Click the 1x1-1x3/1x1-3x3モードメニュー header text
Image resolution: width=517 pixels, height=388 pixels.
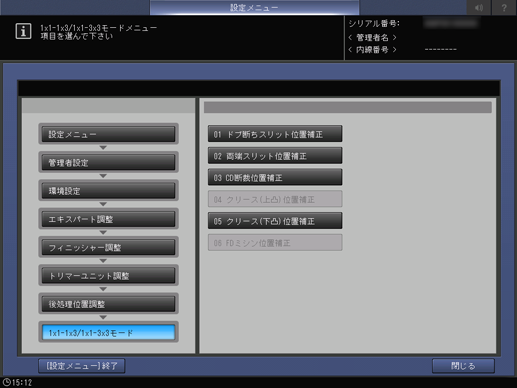pos(99,28)
